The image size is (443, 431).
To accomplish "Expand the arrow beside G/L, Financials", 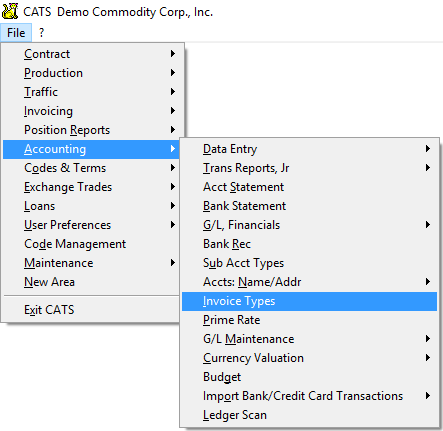I will pos(428,224).
